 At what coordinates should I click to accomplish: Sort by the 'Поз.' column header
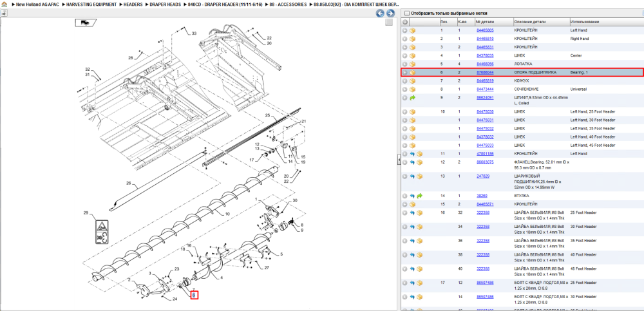tap(444, 22)
